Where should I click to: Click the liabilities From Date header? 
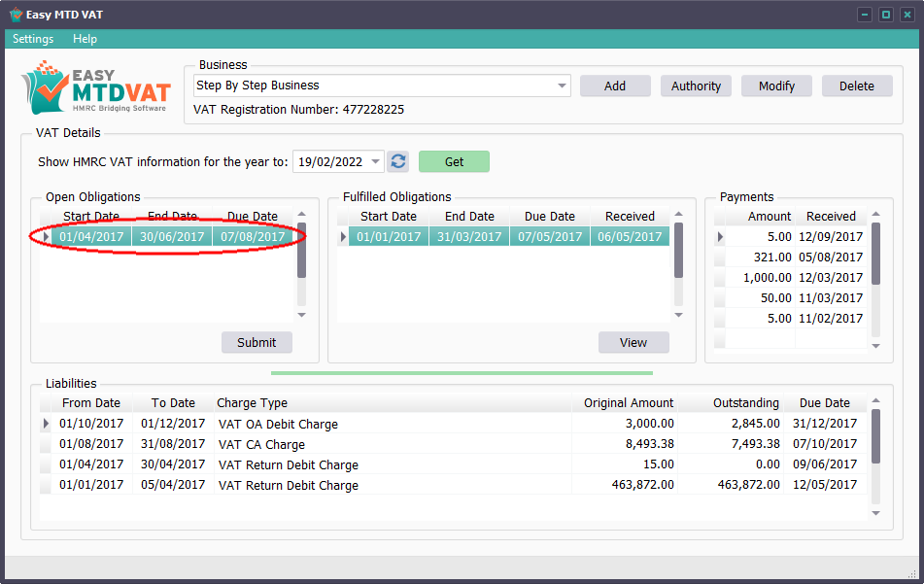tap(91, 403)
